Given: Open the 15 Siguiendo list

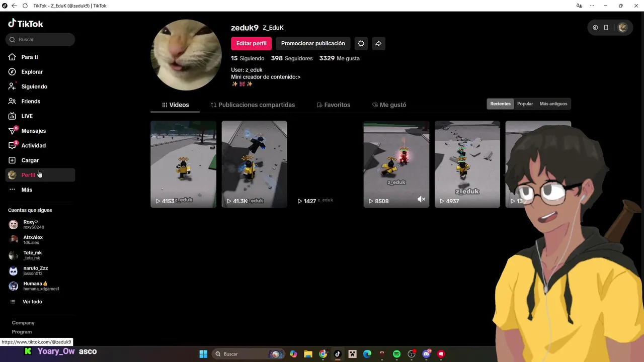Looking at the screenshot, I should click(x=248, y=58).
